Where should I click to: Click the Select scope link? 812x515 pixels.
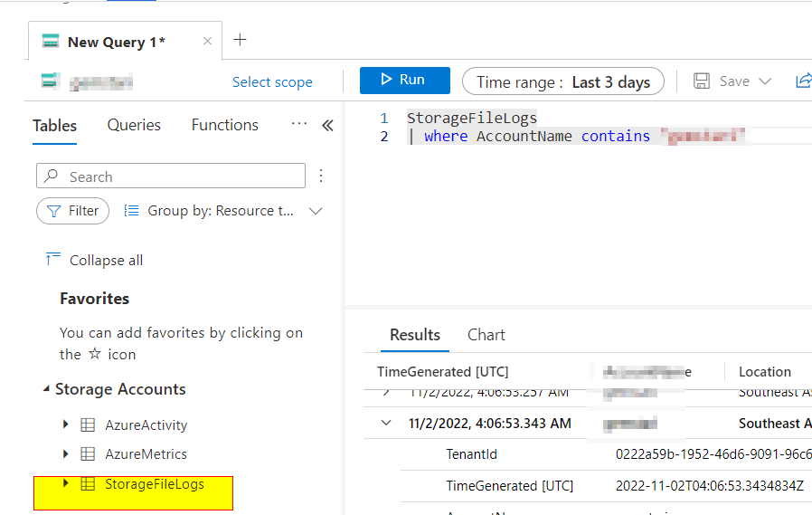[x=272, y=81]
